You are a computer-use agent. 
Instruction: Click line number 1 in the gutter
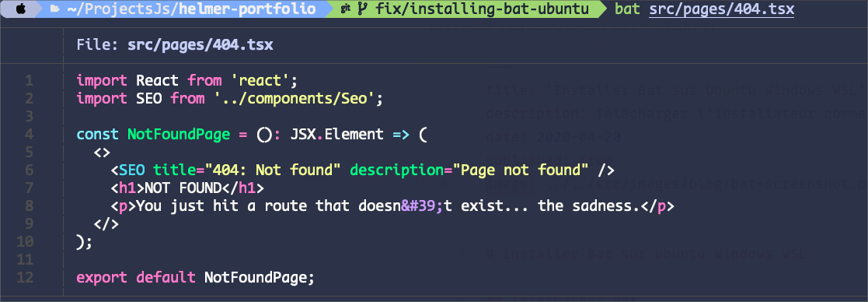[30, 82]
